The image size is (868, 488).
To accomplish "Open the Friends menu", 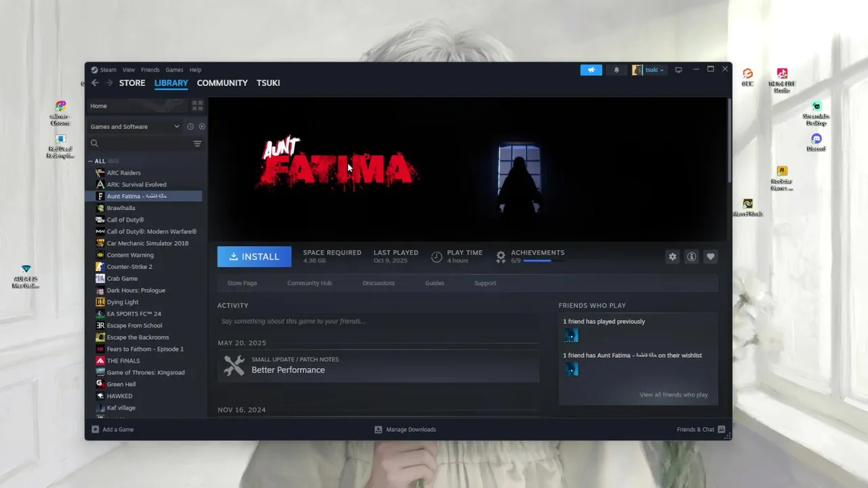I will [151, 70].
